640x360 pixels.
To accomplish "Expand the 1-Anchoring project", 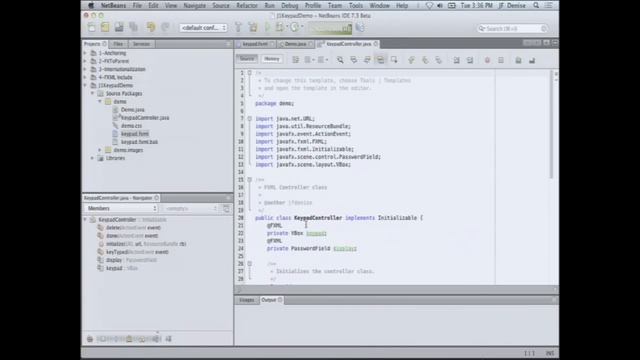I will [85, 53].
